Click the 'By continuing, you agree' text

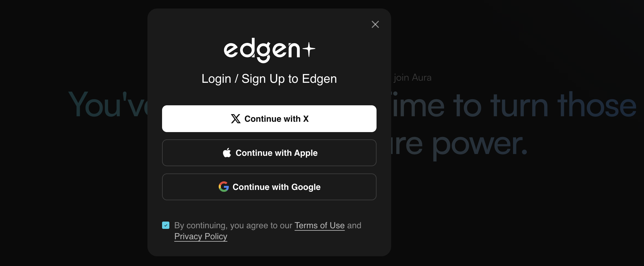(233, 226)
